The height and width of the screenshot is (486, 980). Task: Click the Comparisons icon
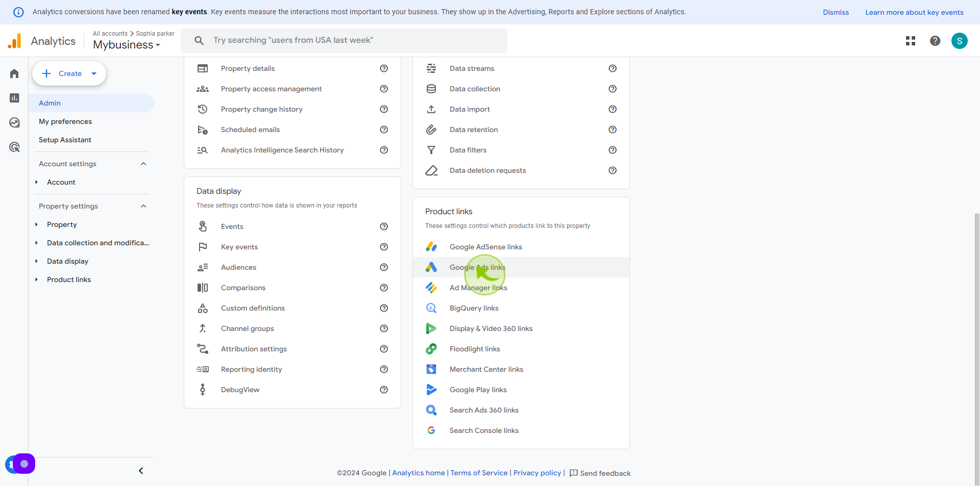[203, 288]
